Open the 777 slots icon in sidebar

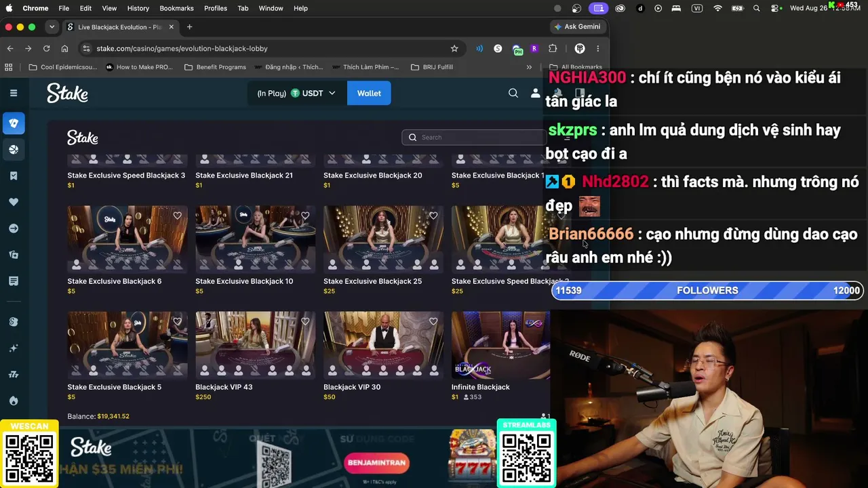tap(14, 375)
